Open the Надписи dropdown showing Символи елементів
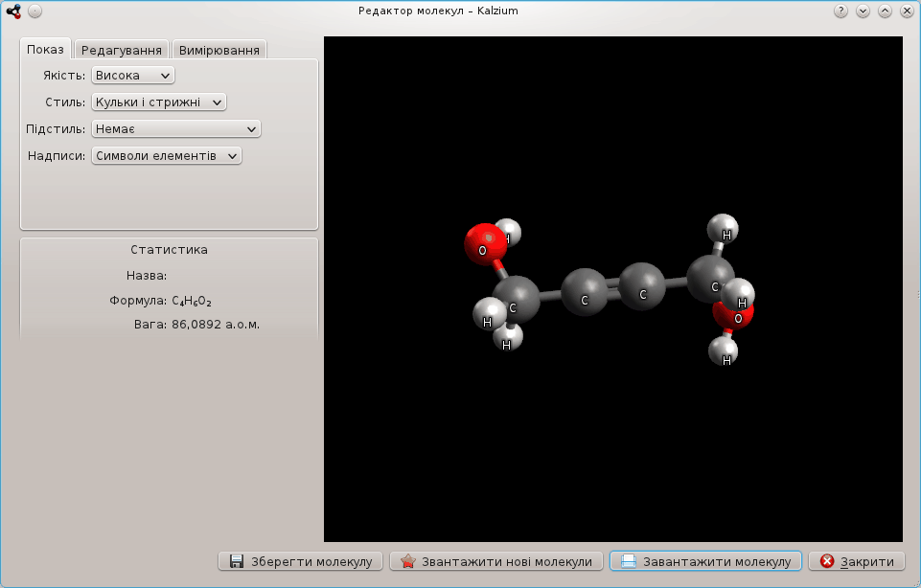This screenshot has height=588, width=921. 166,156
